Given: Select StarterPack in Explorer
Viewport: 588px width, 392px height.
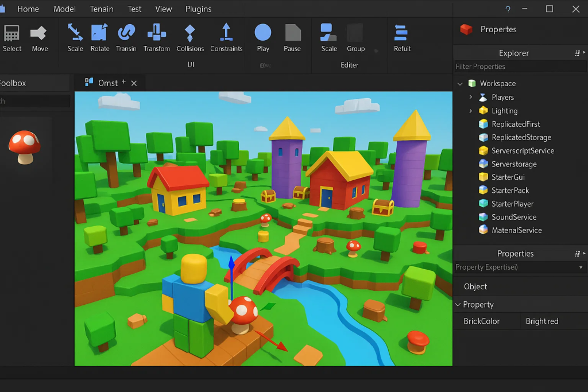Looking at the screenshot, I should click(510, 191).
